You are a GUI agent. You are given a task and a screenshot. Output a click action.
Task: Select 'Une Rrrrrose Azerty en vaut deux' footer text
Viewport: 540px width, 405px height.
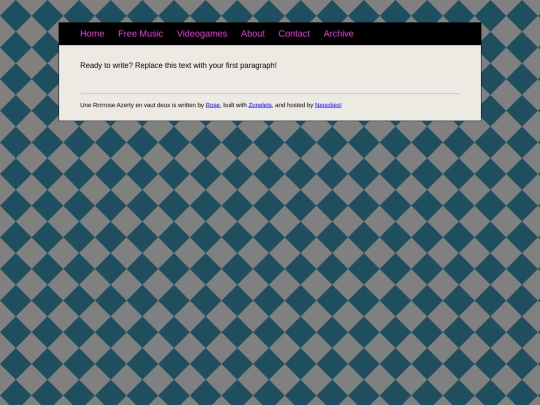pos(125,105)
